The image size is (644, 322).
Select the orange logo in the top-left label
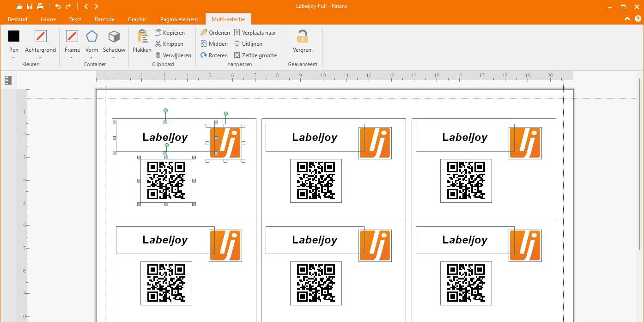coord(225,143)
